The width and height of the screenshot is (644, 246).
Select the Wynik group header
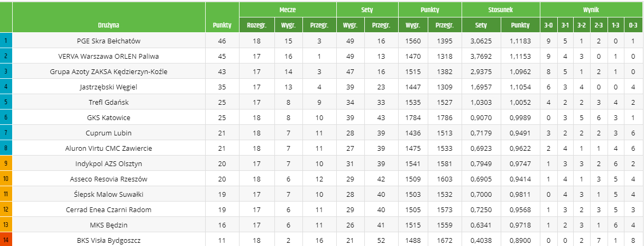pyautogui.click(x=591, y=10)
